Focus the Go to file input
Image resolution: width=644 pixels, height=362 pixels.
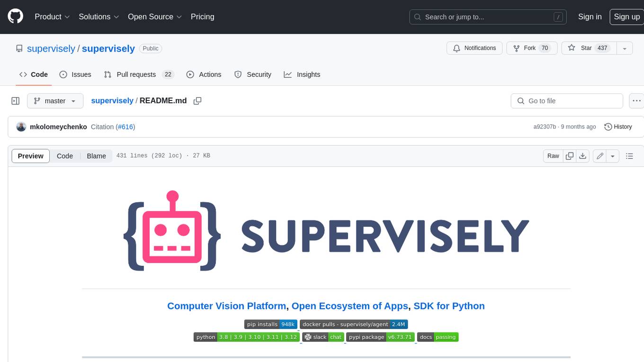coord(567,101)
